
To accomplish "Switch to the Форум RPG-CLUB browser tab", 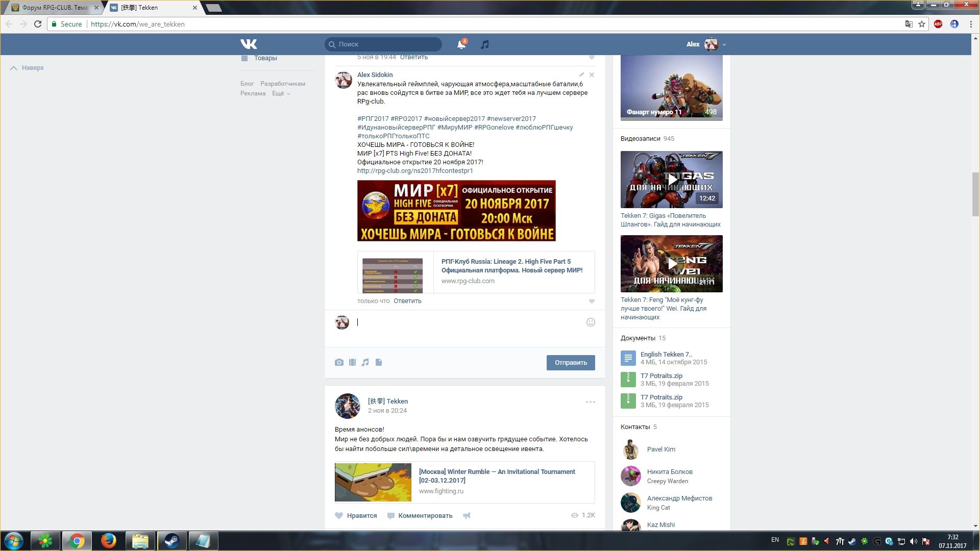I will coord(51,8).
